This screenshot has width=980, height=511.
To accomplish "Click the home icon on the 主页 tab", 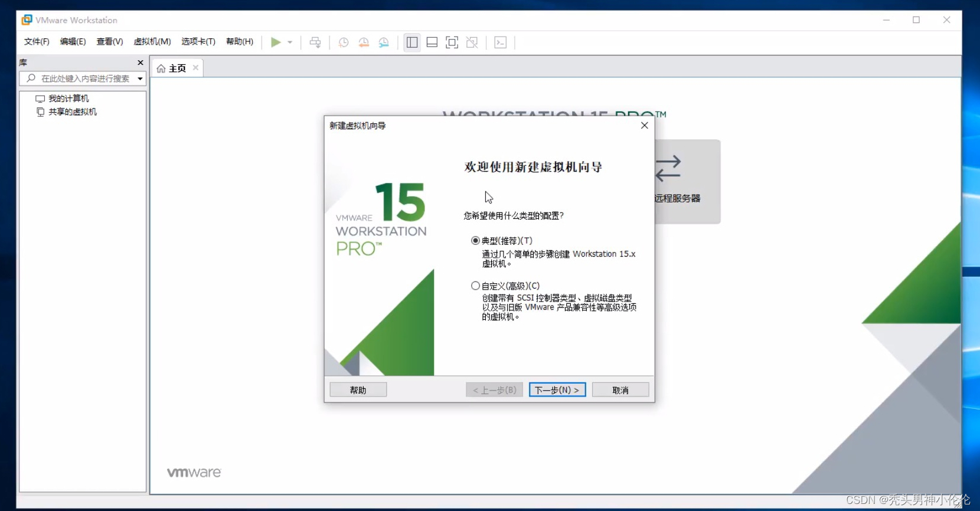I will tap(161, 68).
